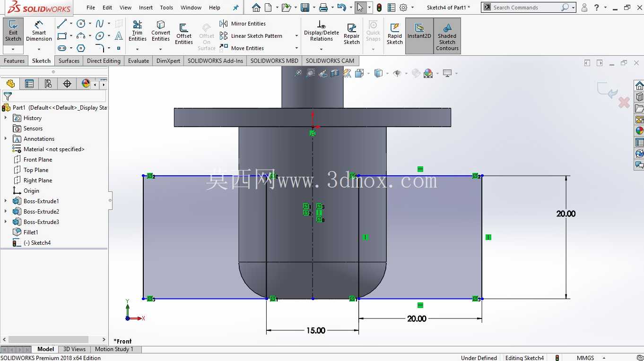This screenshot has height=361, width=644.
Task: Expand the Annotations tree node
Action: [x=6, y=139]
